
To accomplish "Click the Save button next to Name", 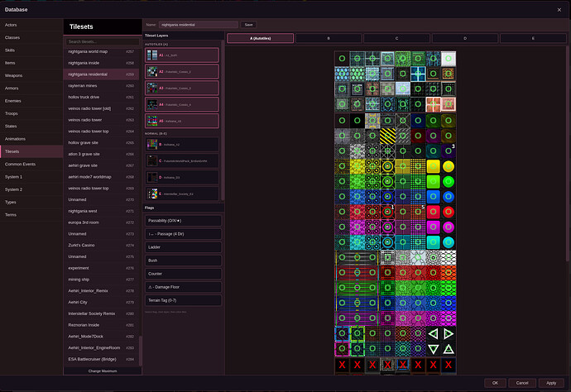I will [x=248, y=25].
